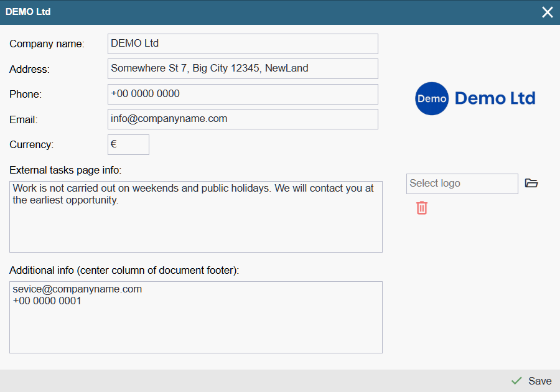Click the 'Address:' label

tap(29, 69)
